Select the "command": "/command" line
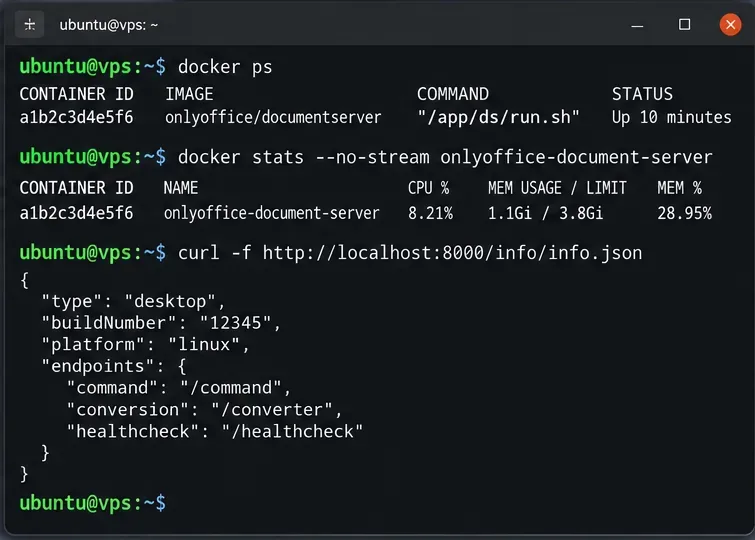The image size is (755, 540). click(179, 388)
